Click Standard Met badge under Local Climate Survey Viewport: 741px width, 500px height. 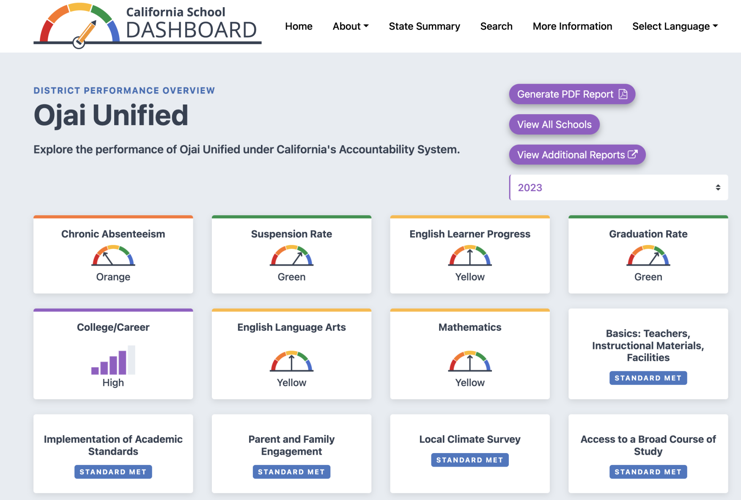[x=470, y=460]
